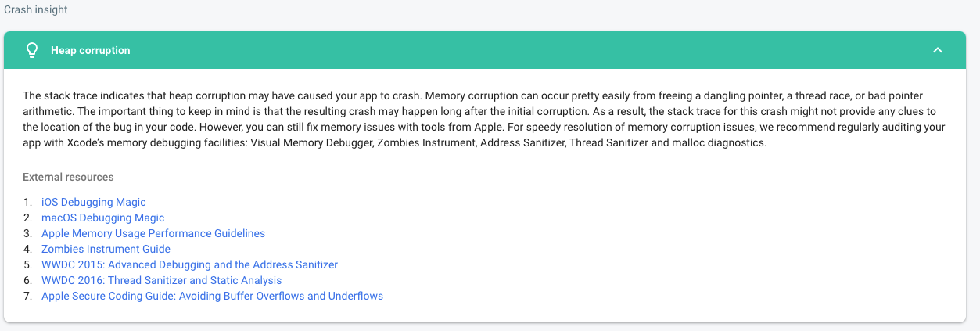Click the heap corruption description paragraph
The height and width of the screenshot is (331, 980).
tap(485, 118)
